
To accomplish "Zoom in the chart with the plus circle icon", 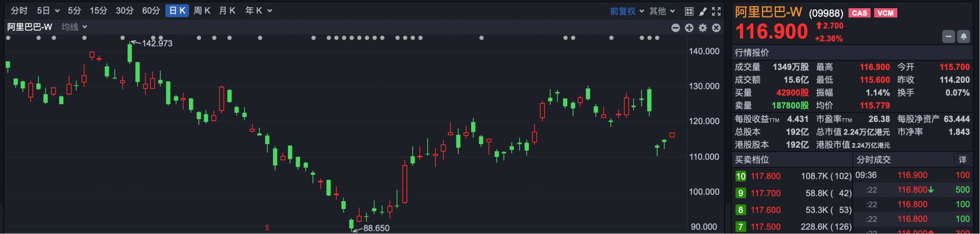I will [x=689, y=28].
